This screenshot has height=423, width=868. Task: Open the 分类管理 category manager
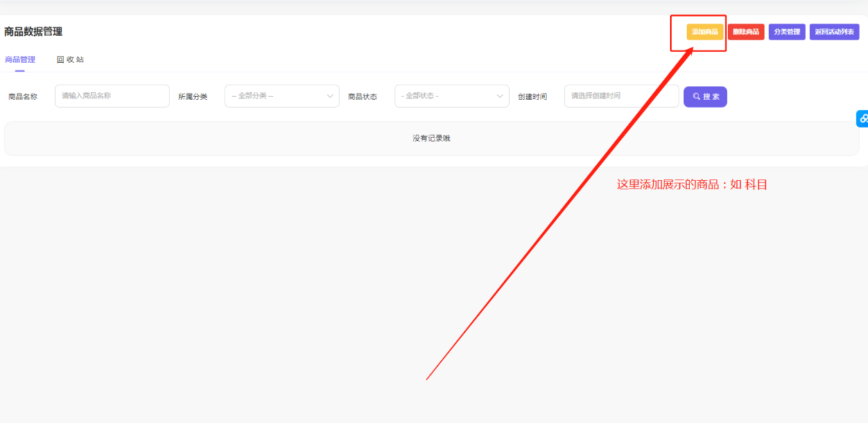[x=786, y=31]
